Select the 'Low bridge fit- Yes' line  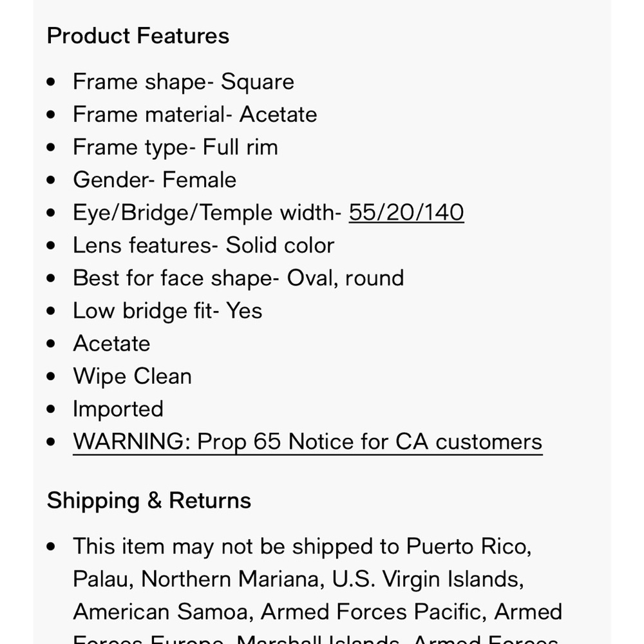pos(167,310)
